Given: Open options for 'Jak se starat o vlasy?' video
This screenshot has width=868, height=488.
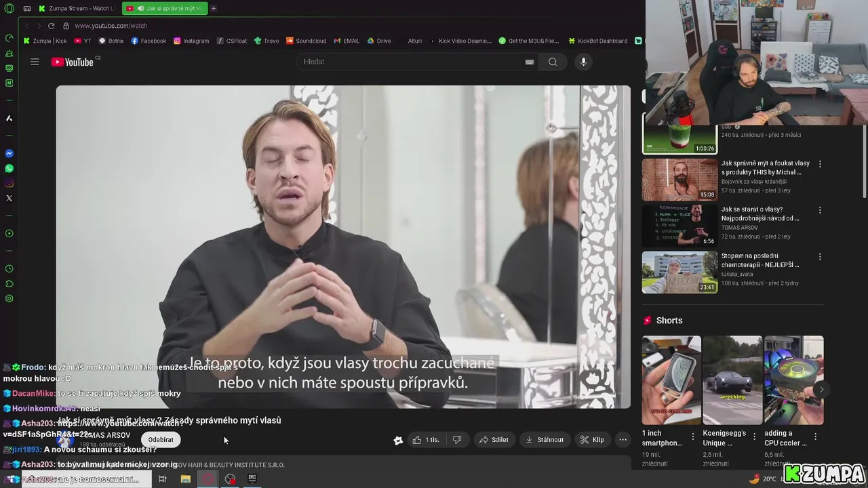Looking at the screenshot, I should point(820,210).
